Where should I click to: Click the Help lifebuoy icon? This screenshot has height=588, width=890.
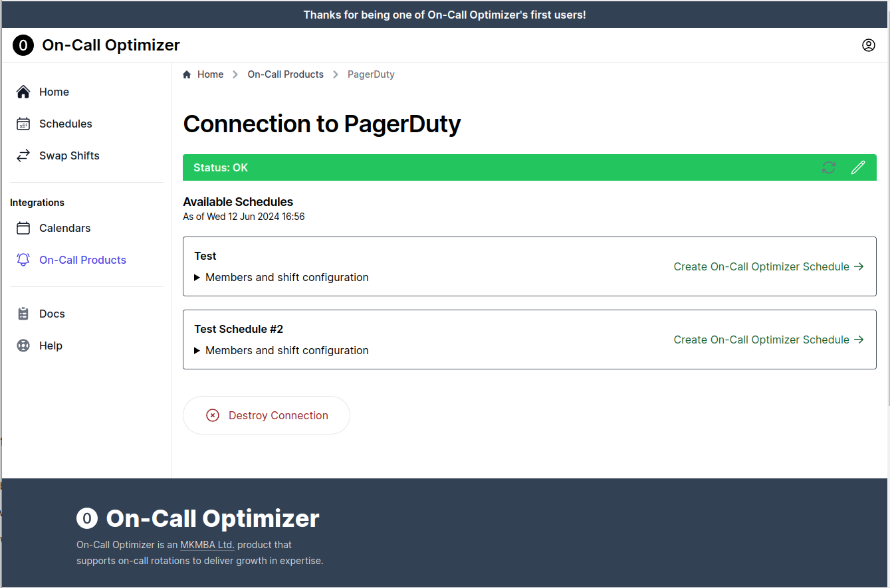(x=23, y=345)
